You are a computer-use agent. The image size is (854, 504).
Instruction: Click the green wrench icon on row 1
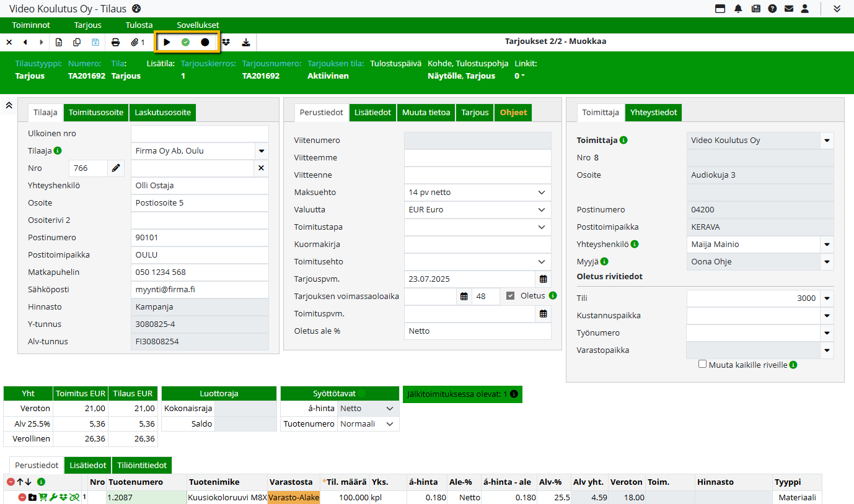tap(53, 497)
